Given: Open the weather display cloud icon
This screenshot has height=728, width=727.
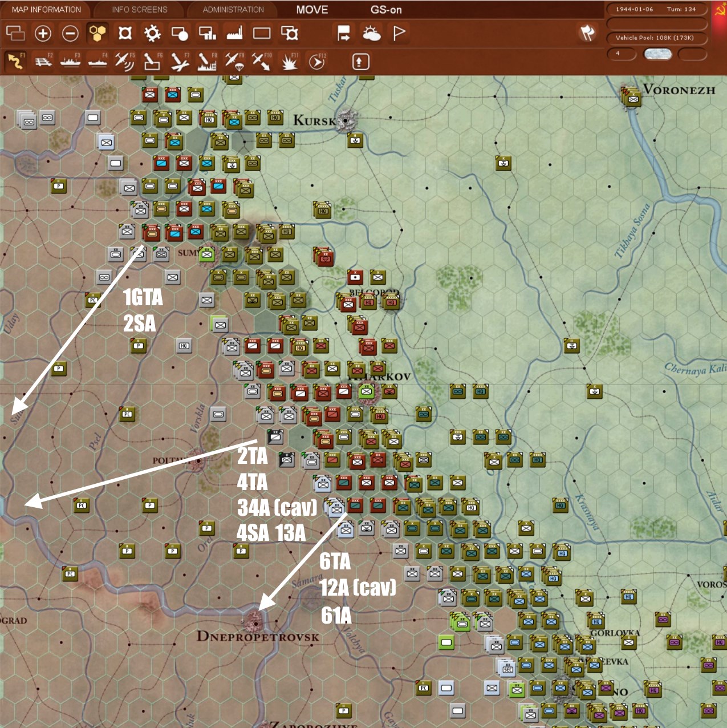Looking at the screenshot, I should tap(371, 33).
